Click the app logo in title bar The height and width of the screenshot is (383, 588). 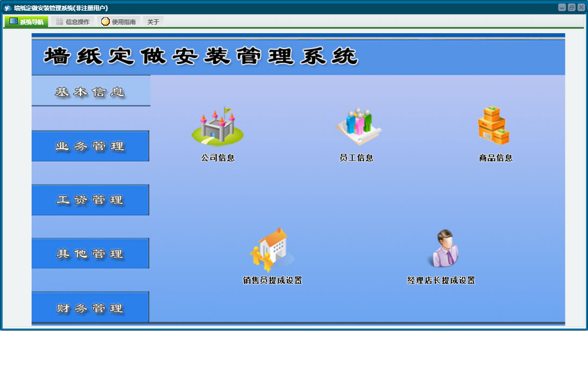(x=7, y=8)
